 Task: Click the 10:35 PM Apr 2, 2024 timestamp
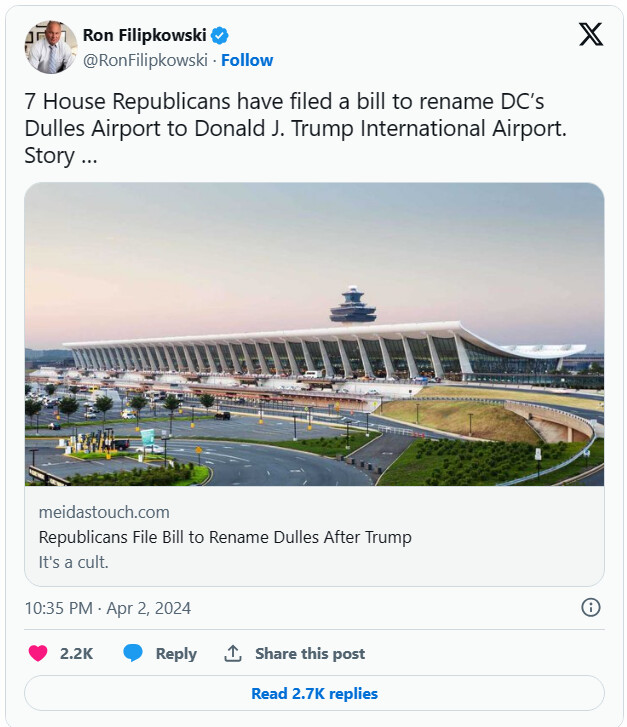pos(108,608)
